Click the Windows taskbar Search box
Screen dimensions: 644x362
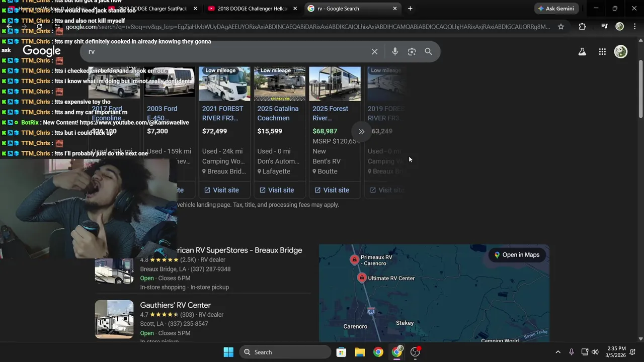point(285,352)
